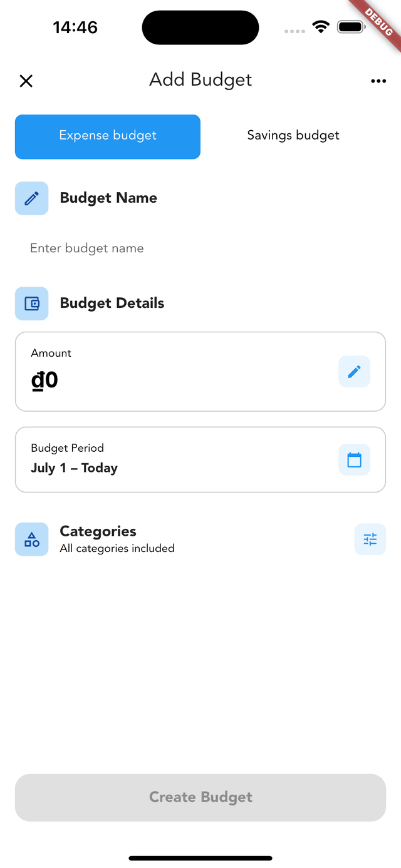The height and width of the screenshot is (868, 401).
Task: Tap 'All categories included' text
Action: point(117,548)
